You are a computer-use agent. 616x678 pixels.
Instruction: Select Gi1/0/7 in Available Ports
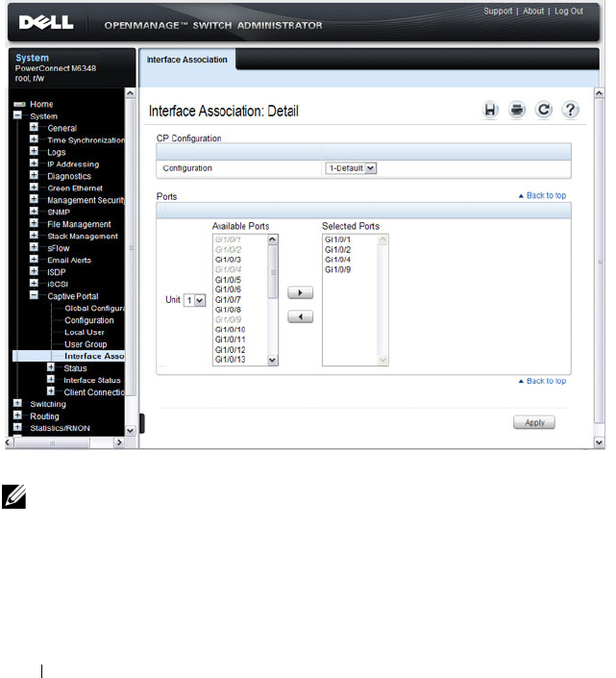228,300
